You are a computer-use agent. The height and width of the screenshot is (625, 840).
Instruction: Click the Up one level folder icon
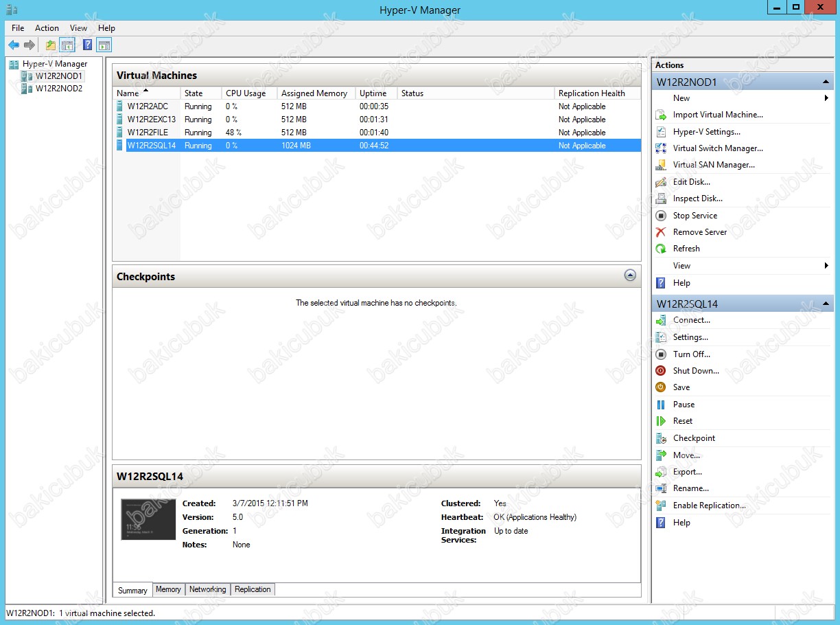pyautogui.click(x=51, y=45)
